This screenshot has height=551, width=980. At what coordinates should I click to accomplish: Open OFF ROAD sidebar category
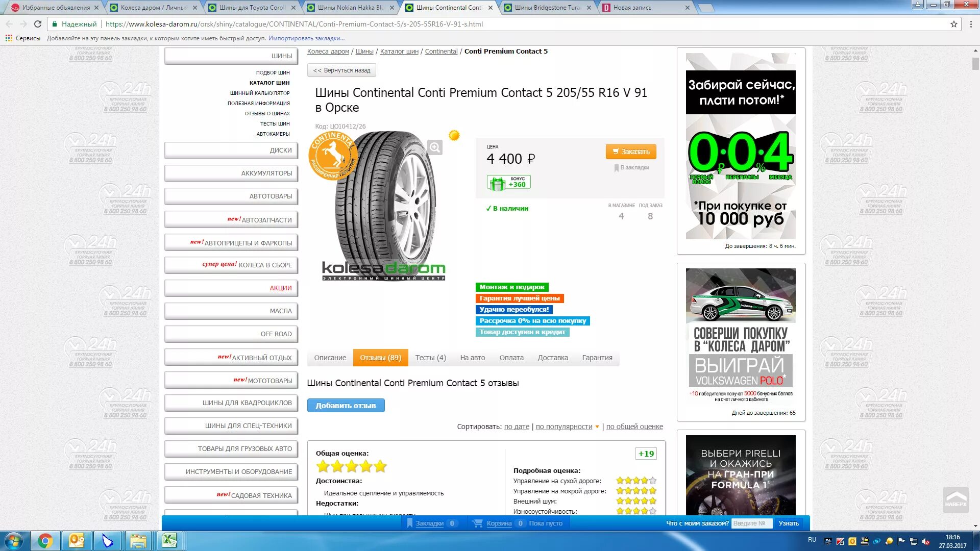click(231, 334)
